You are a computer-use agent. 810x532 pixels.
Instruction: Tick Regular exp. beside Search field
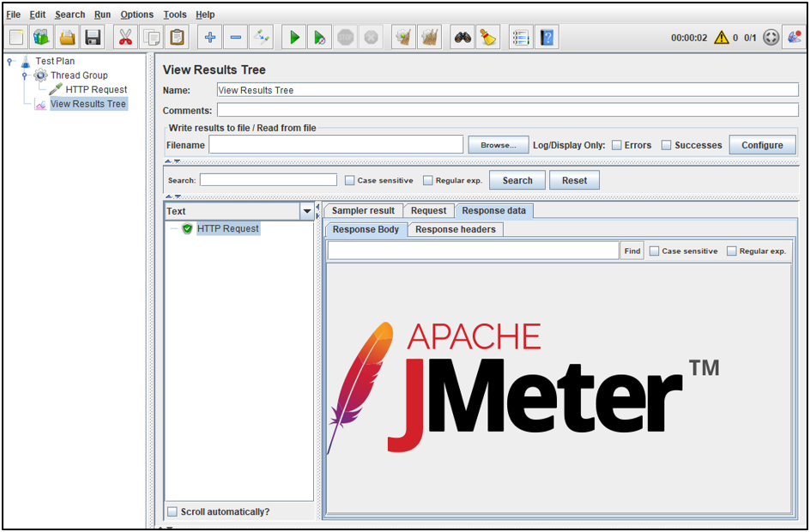tap(427, 180)
